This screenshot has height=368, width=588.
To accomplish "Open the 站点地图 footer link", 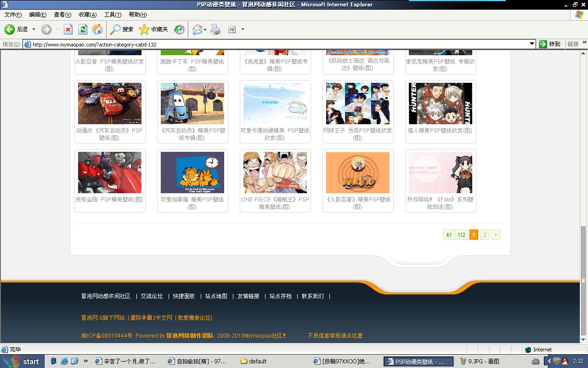I will 216,296.
